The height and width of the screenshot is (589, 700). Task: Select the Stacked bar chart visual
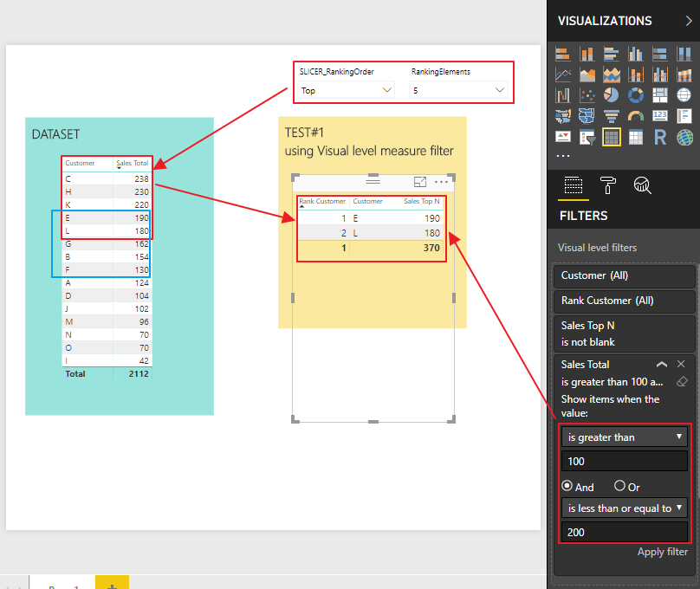563,54
